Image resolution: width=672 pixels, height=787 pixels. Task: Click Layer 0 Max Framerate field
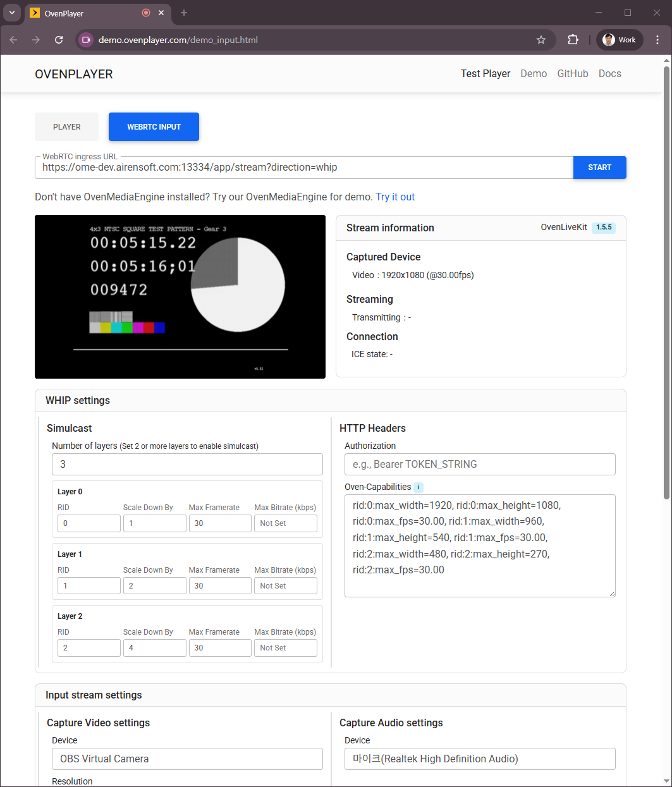(220, 523)
